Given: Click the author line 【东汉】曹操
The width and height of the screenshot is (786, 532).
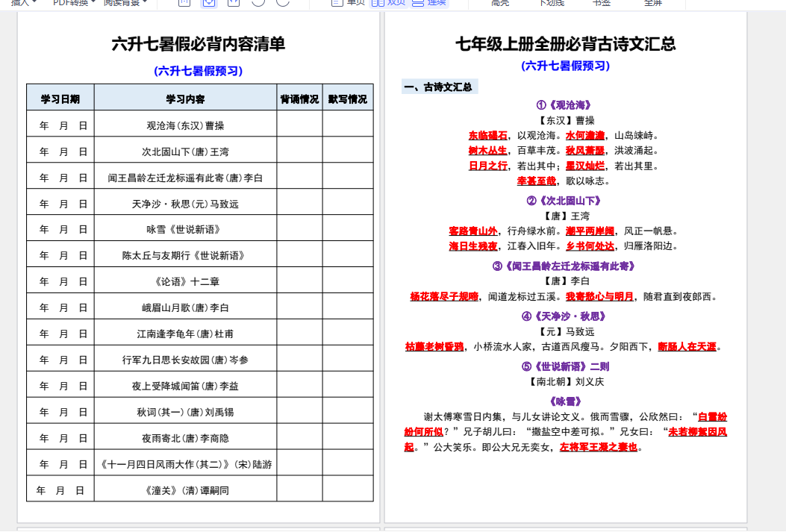Looking at the screenshot, I should pos(566,120).
